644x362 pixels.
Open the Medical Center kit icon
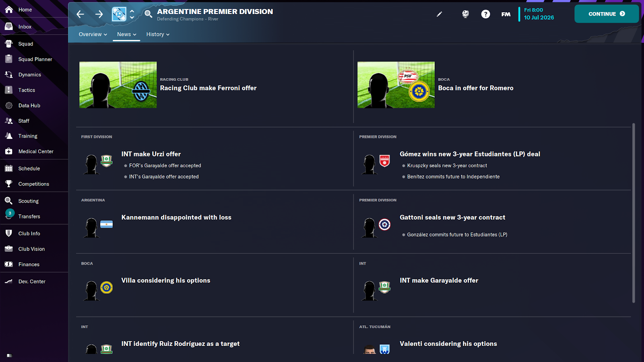click(x=9, y=151)
